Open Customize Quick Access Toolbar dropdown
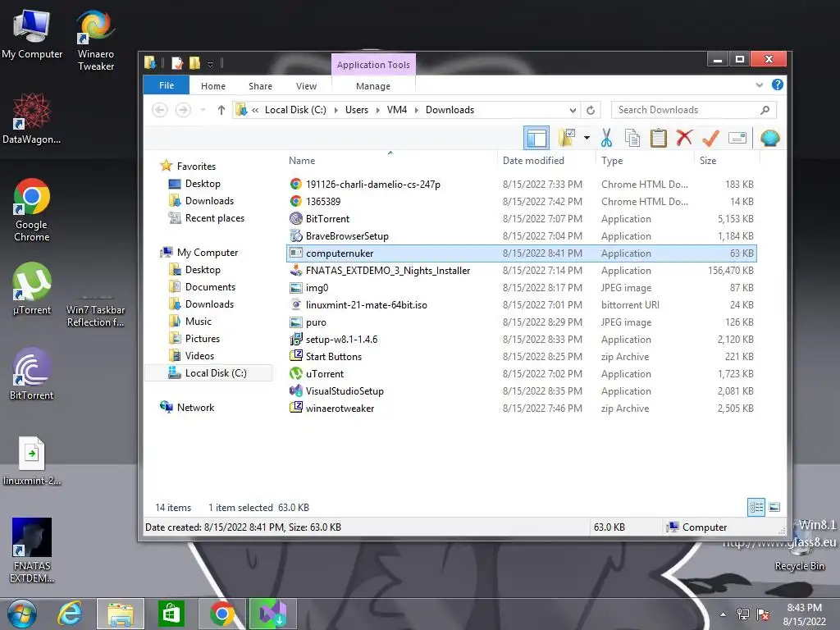Viewport: 840px width, 630px height. tap(211, 65)
